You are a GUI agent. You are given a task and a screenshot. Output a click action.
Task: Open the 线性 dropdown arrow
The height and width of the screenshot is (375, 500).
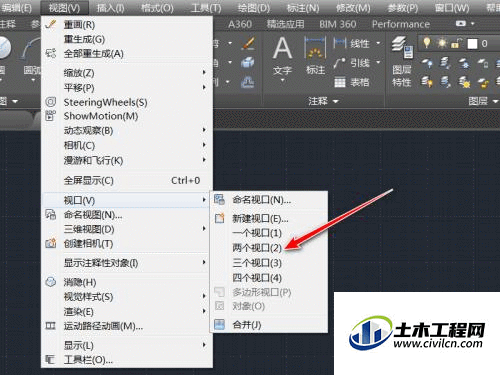coord(378,43)
